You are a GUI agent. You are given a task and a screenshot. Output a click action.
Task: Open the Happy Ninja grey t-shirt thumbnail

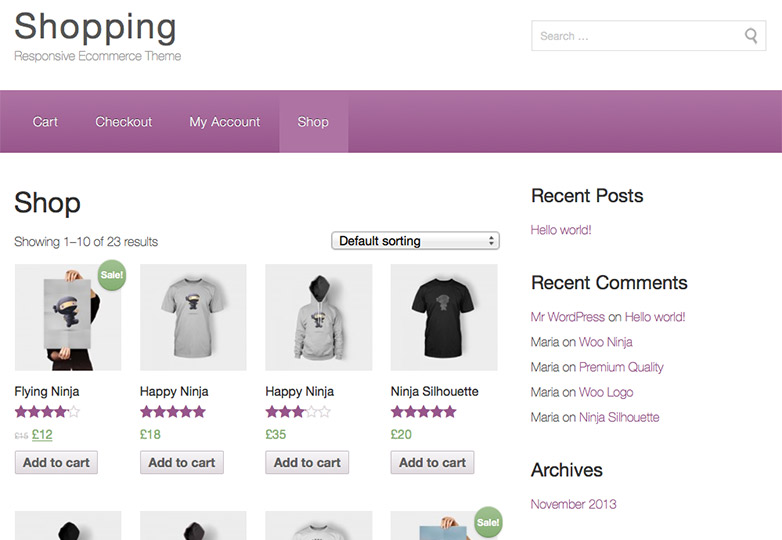pos(194,318)
